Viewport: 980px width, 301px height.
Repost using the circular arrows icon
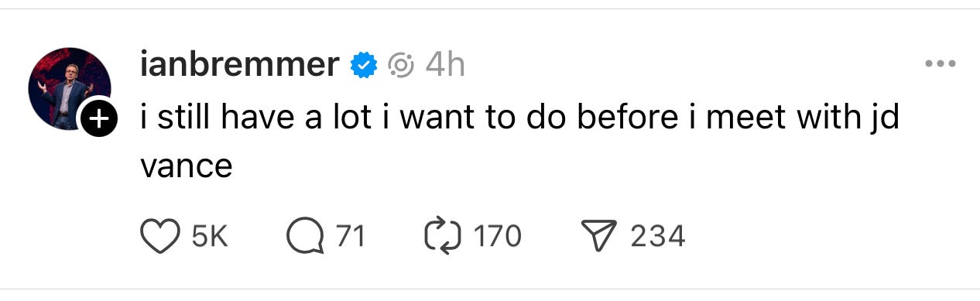coord(444,236)
